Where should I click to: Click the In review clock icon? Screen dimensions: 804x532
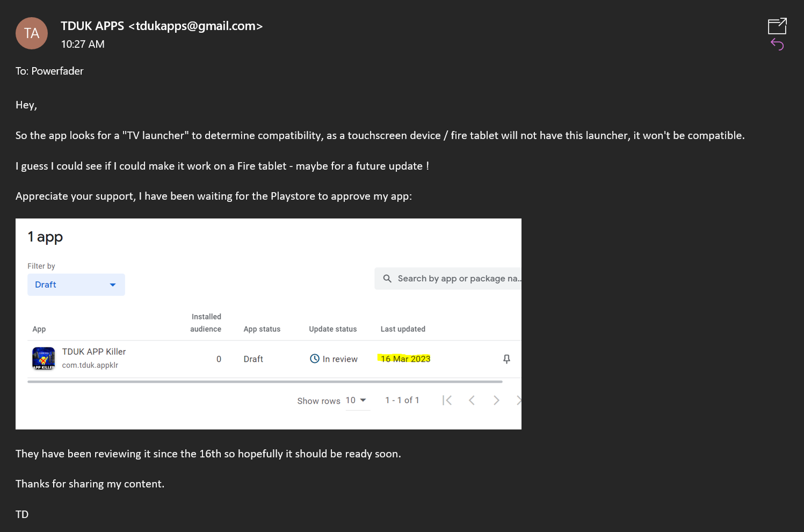315,359
